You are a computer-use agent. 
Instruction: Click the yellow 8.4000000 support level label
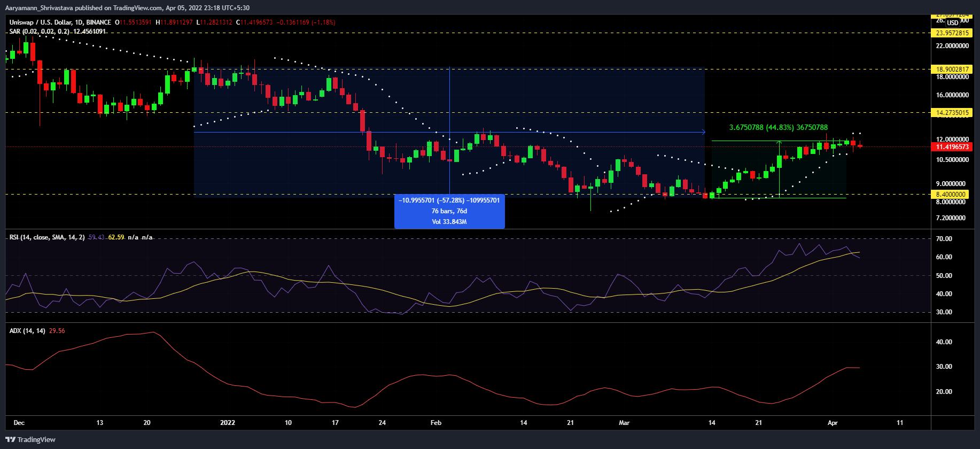click(951, 195)
